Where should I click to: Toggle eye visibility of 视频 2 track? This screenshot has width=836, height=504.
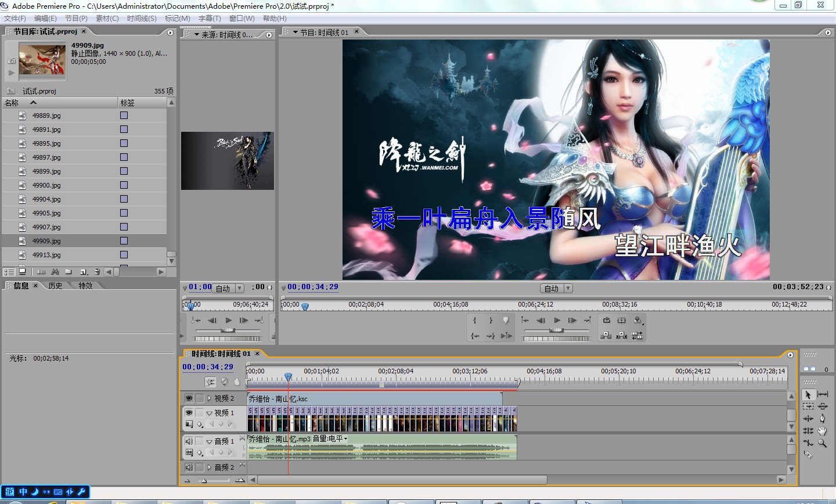tap(189, 398)
